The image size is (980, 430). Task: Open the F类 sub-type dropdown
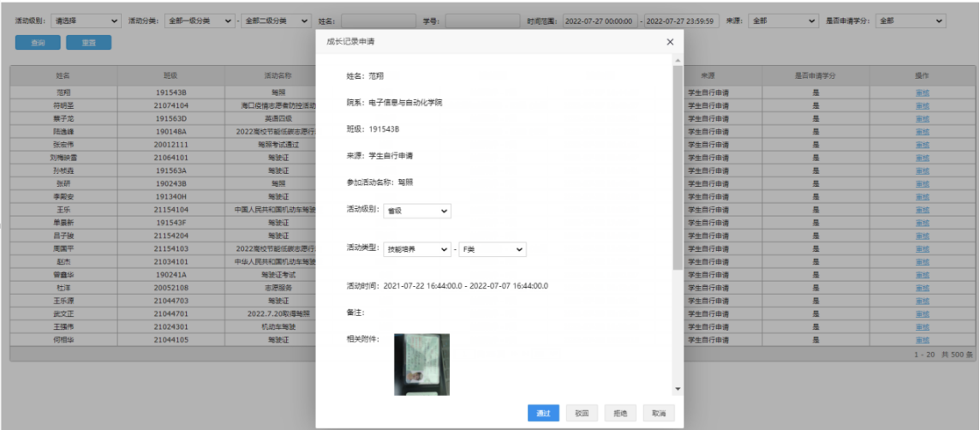point(492,249)
